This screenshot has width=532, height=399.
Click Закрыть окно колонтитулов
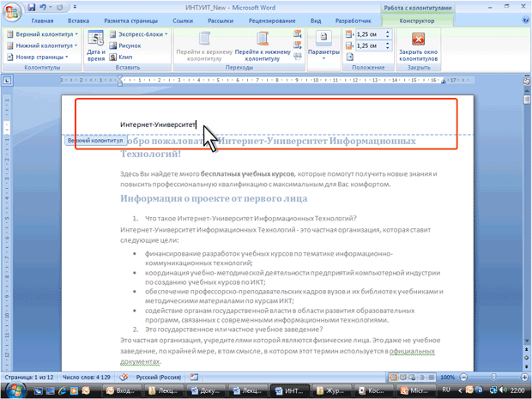418,46
